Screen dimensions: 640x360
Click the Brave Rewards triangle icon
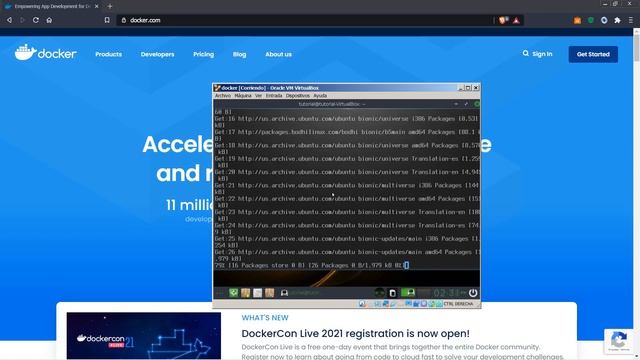point(516,20)
